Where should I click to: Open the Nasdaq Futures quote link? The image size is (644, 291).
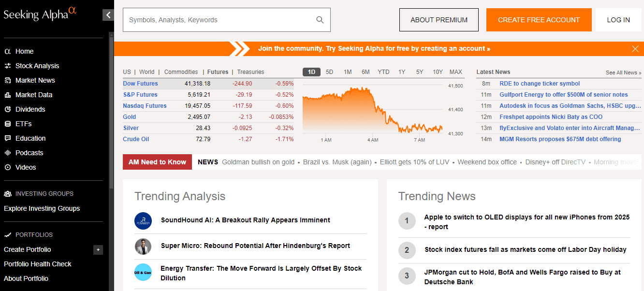[145, 106]
